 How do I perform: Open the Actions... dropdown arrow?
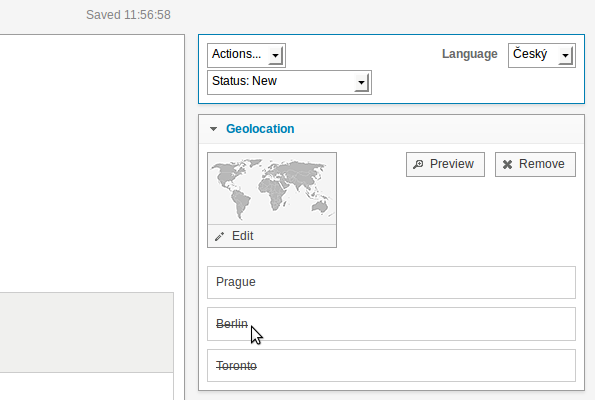point(276,55)
